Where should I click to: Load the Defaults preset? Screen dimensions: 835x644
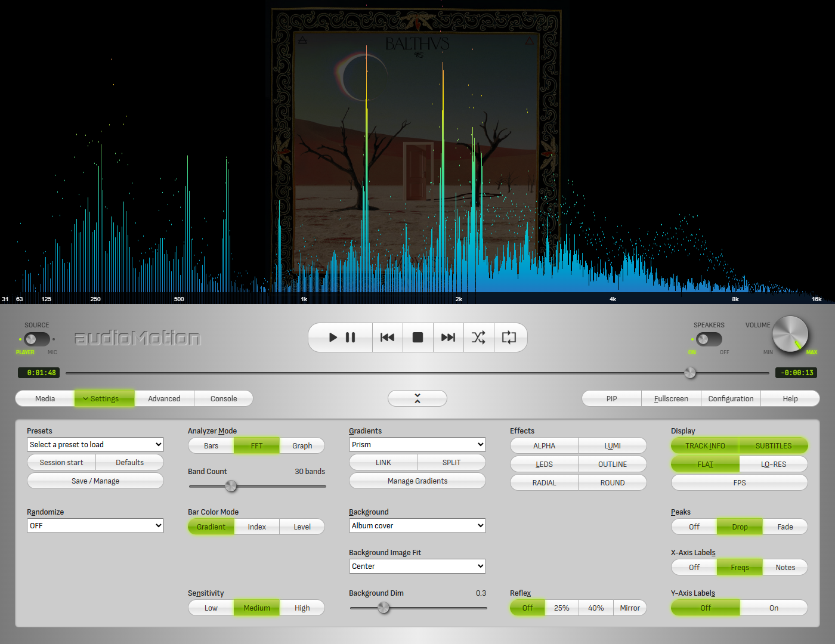pos(130,462)
